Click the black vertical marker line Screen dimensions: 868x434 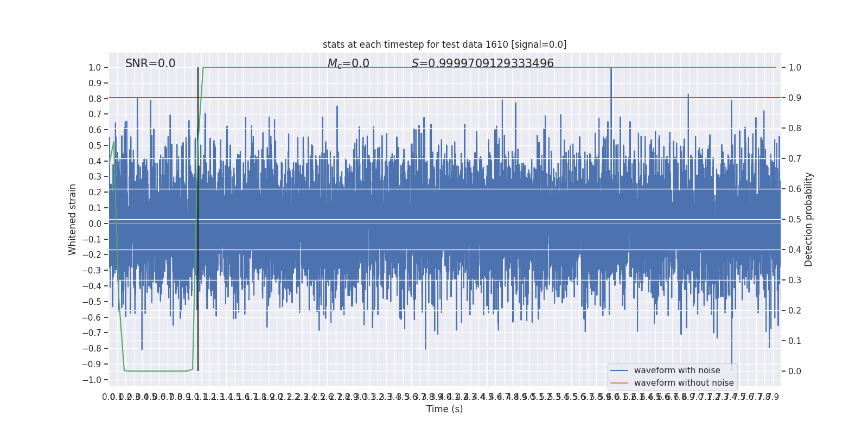[x=198, y=219]
